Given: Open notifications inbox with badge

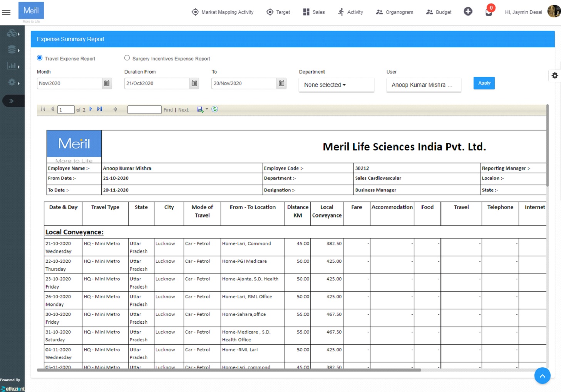Looking at the screenshot, I should pos(489,12).
